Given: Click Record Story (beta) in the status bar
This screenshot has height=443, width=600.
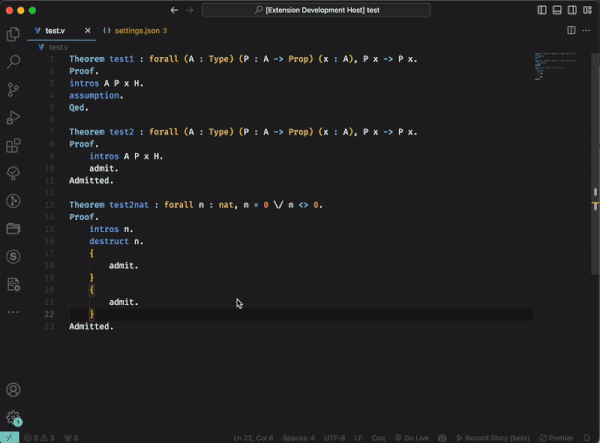Looking at the screenshot, I should point(493,438).
